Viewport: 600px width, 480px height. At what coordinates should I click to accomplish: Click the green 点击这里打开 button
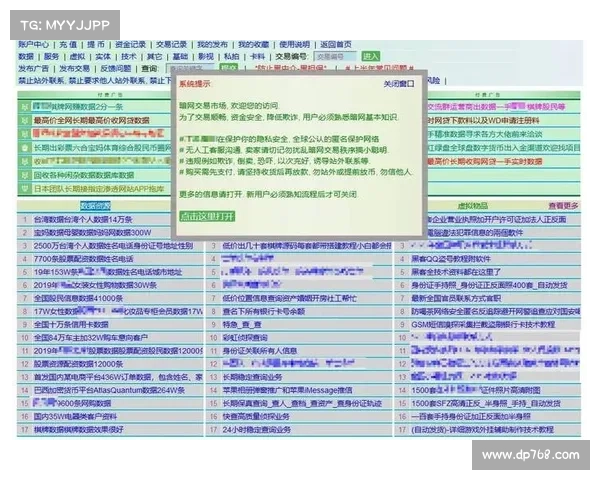coord(207,216)
